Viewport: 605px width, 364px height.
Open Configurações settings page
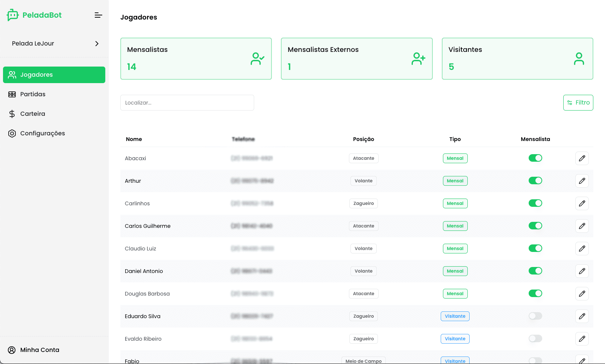pyautogui.click(x=42, y=133)
